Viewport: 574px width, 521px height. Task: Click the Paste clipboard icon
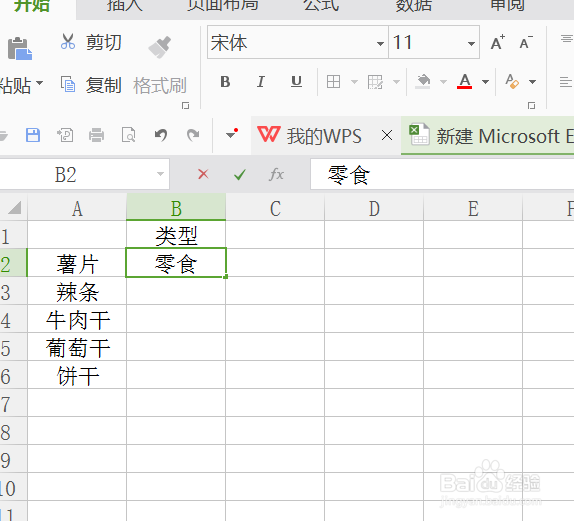pos(20,48)
